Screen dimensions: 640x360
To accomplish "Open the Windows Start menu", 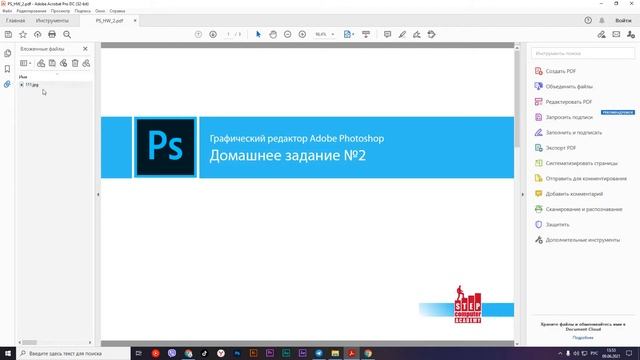I will (8, 353).
